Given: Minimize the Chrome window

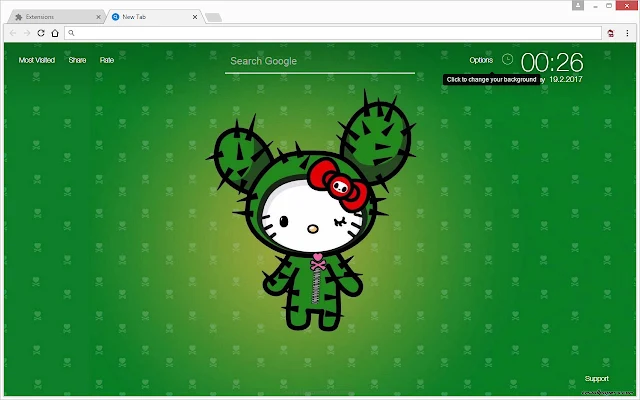Looking at the screenshot, I should click(x=596, y=6).
